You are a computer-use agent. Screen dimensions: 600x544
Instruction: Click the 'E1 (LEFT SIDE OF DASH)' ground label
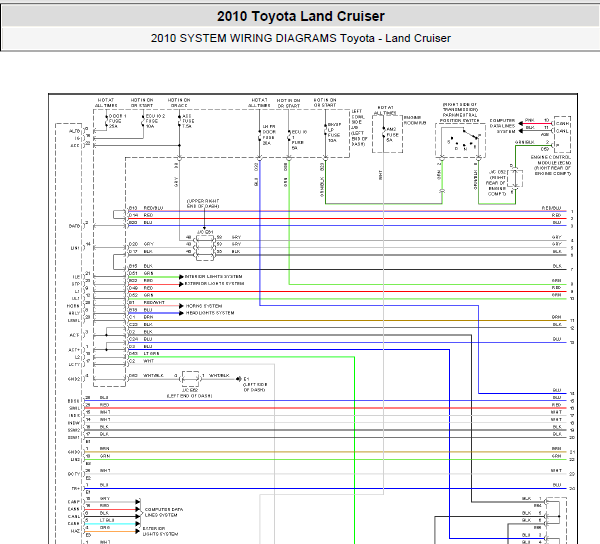pos(255,384)
